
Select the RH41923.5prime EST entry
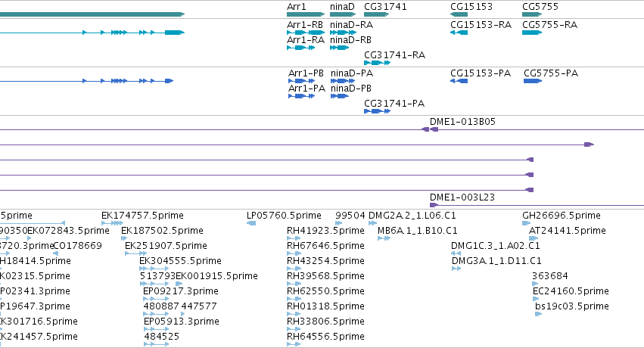[x=325, y=231]
